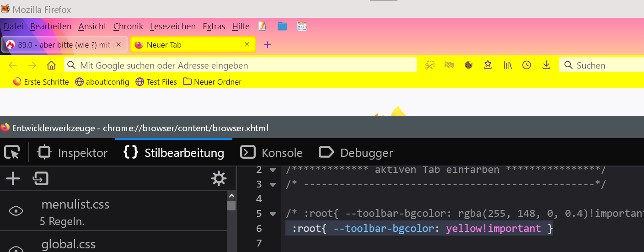Toggle visibility of menulist.css stylesheet

[x=16, y=211]
